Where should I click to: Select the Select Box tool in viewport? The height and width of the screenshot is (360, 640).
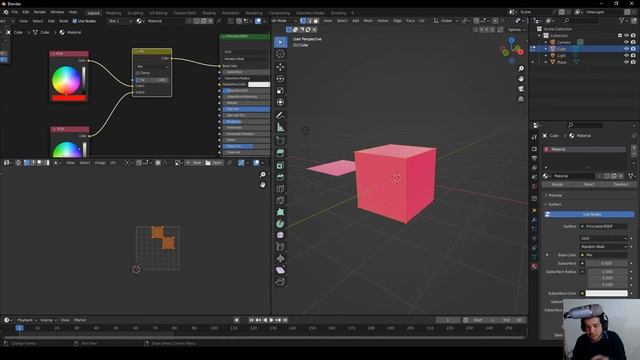click(280, 42)
